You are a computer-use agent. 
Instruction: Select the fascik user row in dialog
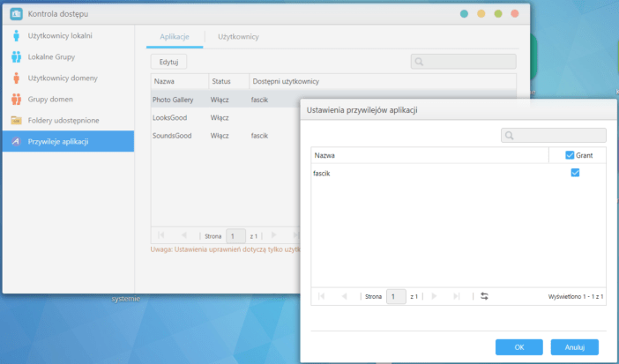pos(459,174)
